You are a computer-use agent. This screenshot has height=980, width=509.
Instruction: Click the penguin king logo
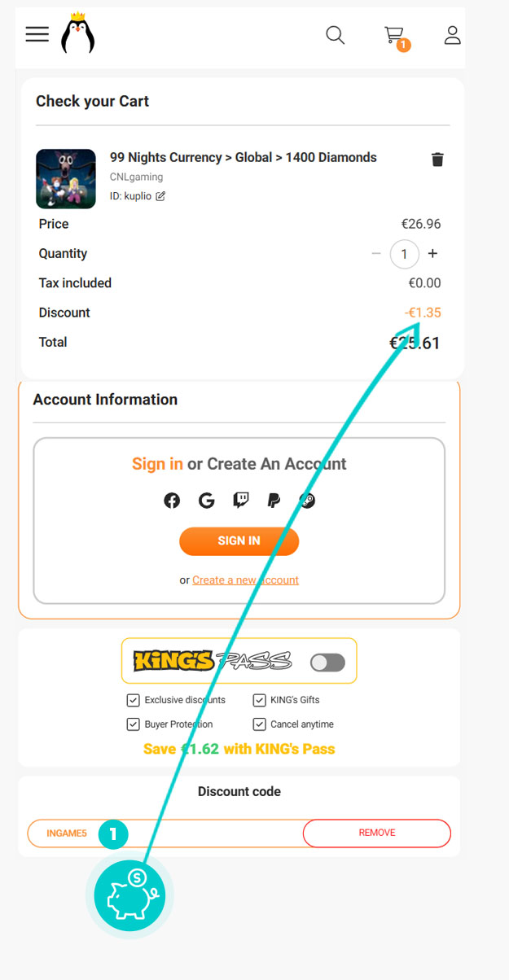(78, 34)
